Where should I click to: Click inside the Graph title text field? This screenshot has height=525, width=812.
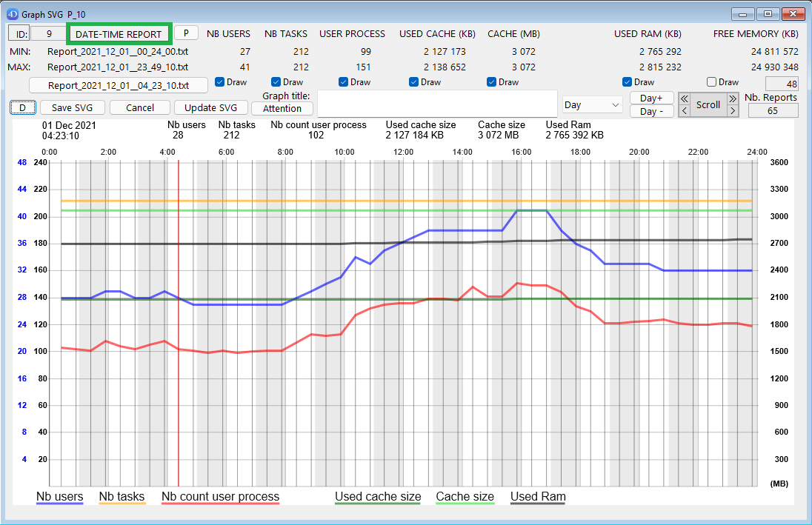tap(436, 103)
